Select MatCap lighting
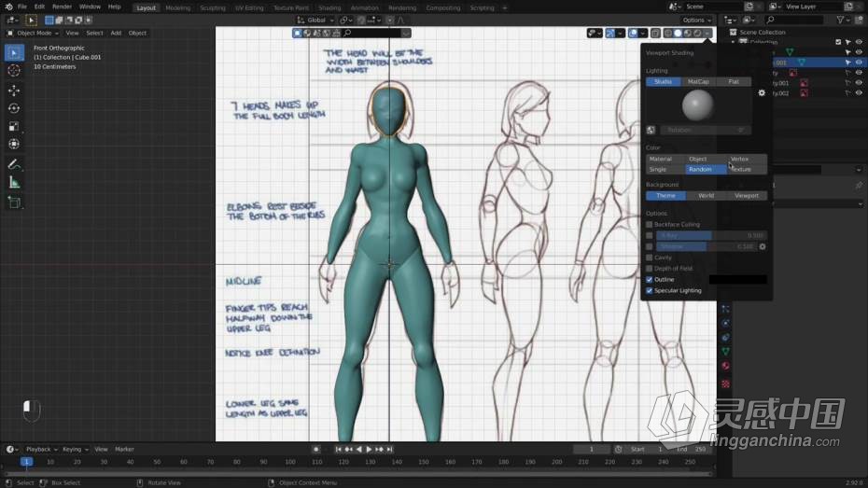The height and width of the screenshot is (488, 868). click(x=698, y=82)
